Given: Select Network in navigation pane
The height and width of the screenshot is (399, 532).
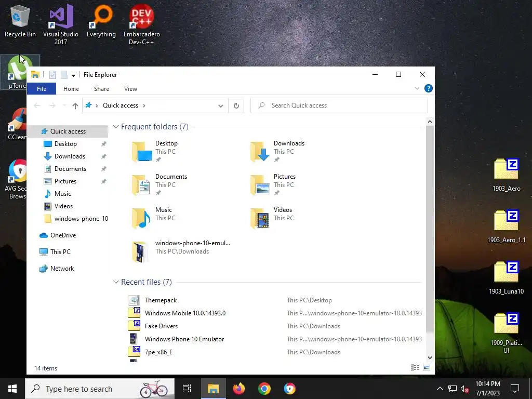Looking at the screenshot, I should (62, 269).
